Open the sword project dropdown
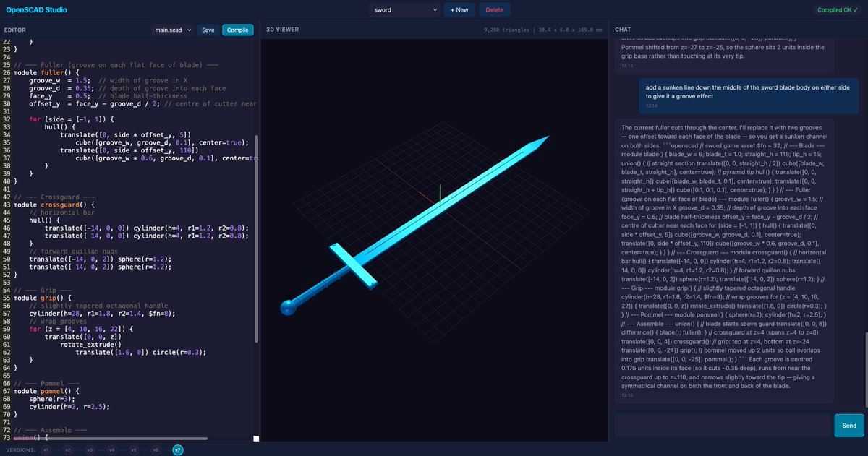 click(406, 10)
